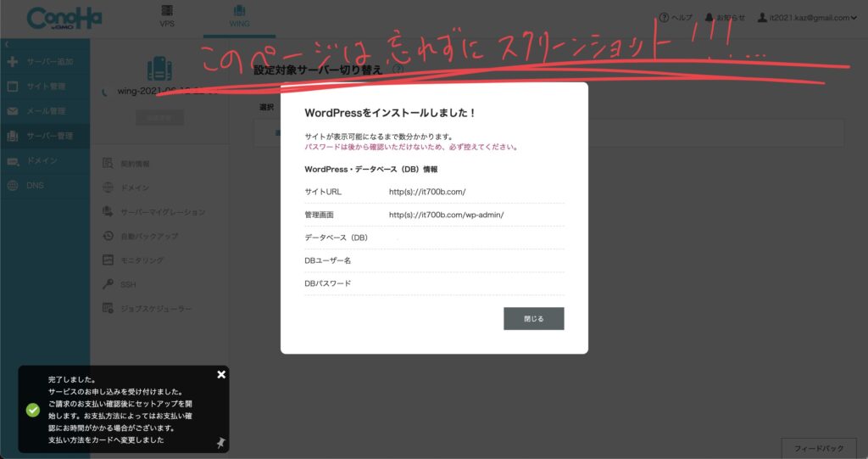Click the DNS globe icon
This screenshot has width=868, height=459.
13,186
